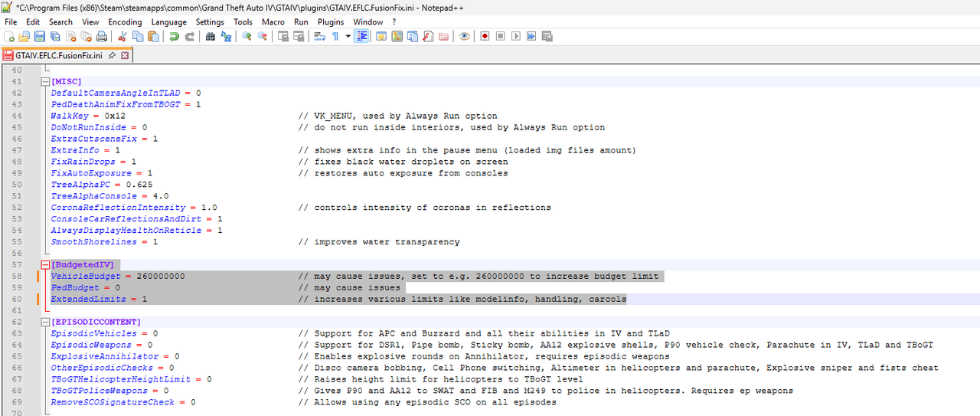Click line number 58 in margin
980x416 pixels.
click(x=17, y=276)
